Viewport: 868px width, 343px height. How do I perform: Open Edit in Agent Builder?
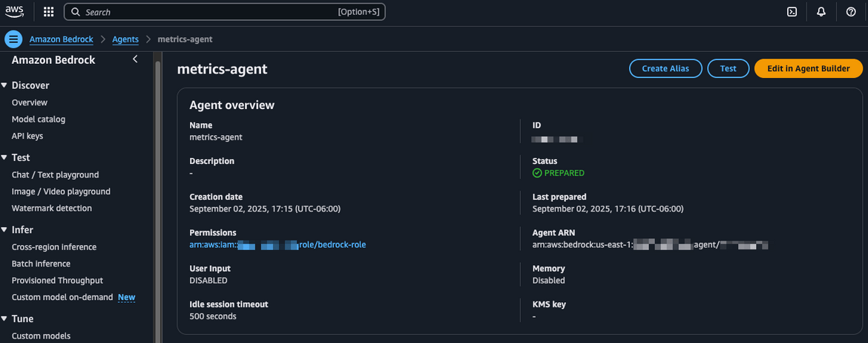(808, 69)
